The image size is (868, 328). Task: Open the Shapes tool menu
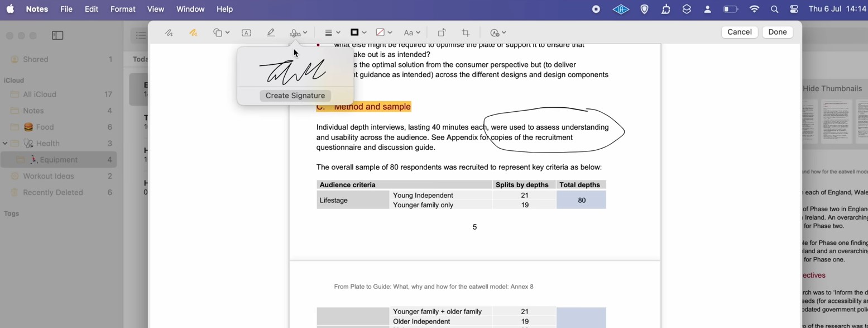[221, 33]
